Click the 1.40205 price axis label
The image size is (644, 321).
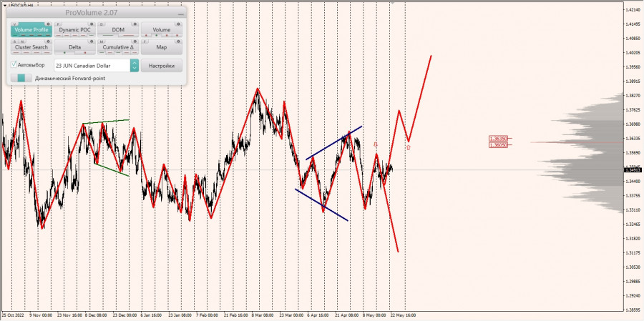632,53
